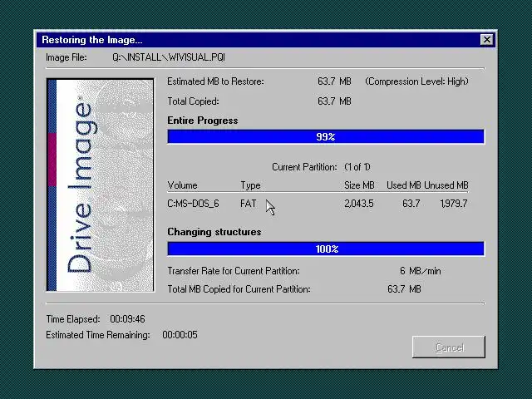Click Total MB Copied for Current Partition label
The width and height of the screenshot is (532, 399).
(x=239, y=289)
